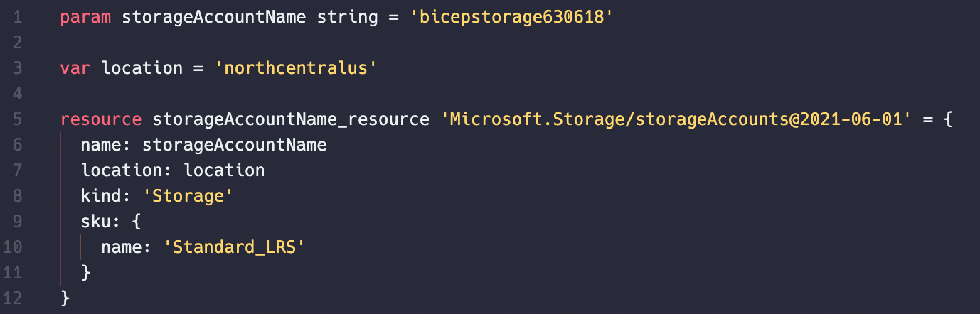Click storageAccountName_resource identifier

(x=291, y=119)
